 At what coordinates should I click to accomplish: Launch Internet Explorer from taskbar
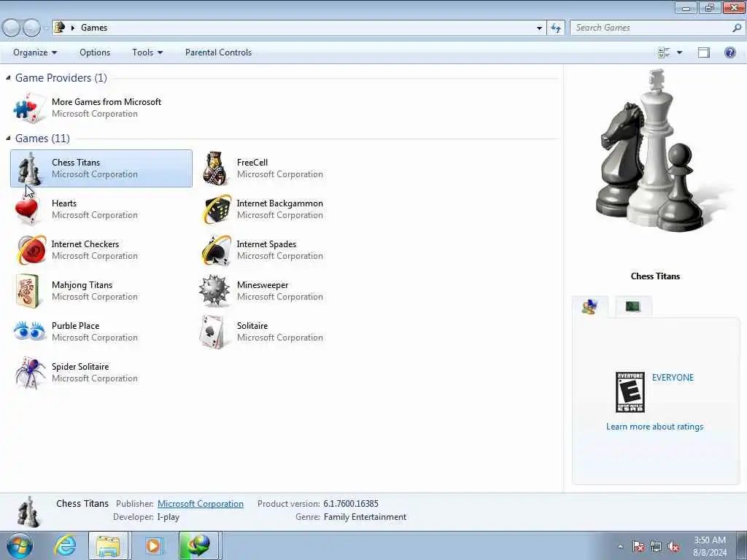click(65, 545)
